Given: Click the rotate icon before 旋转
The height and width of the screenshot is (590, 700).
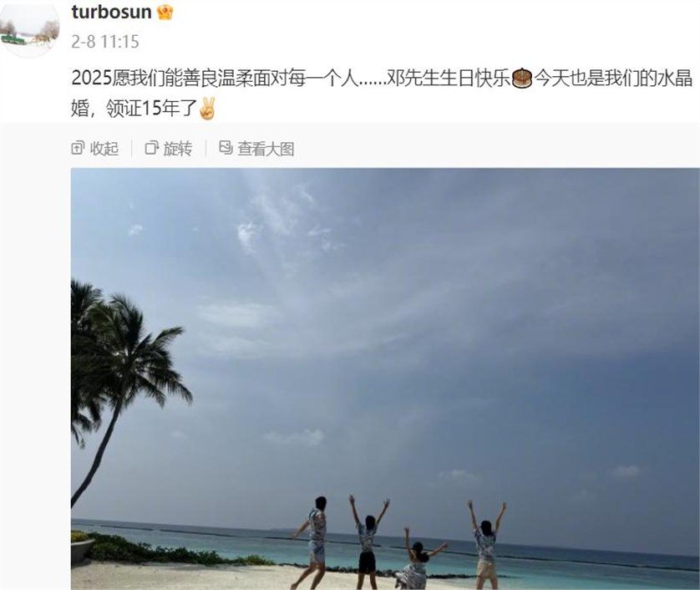Looking at the screenshot, I should pos(152,148).
